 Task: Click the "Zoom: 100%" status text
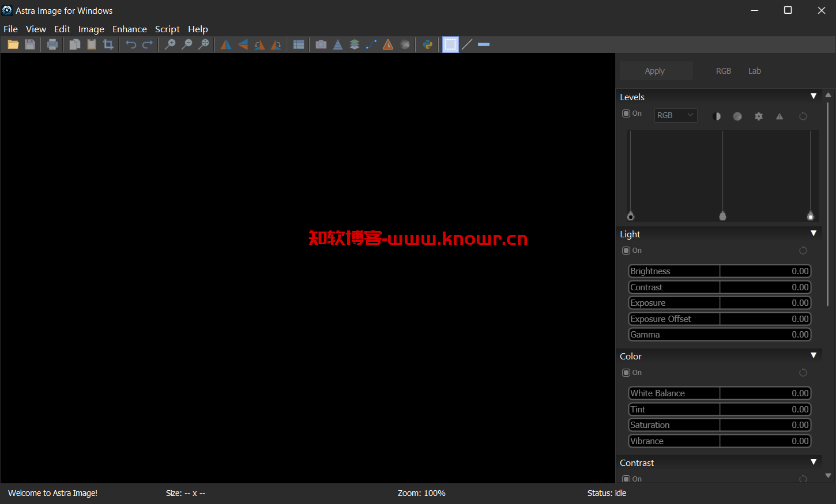(x=421, y=493)
